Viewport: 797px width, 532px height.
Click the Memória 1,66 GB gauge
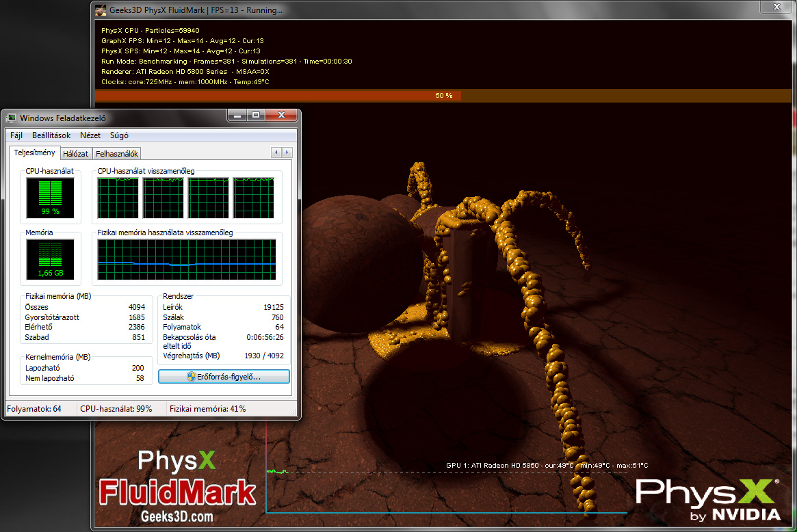[51, 259]
